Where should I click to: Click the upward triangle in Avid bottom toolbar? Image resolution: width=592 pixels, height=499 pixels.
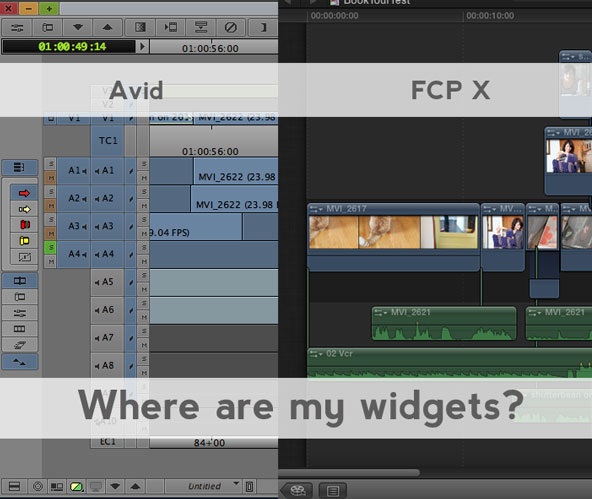(135, 486)
